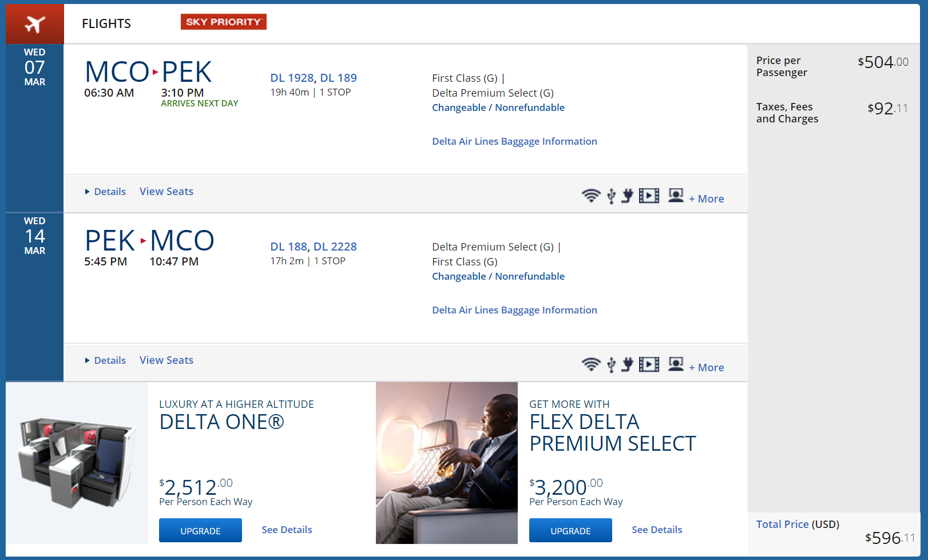Show + More amenities for return flight
Image resolution: width=928 pixels, height=560 pixels.
707,368
